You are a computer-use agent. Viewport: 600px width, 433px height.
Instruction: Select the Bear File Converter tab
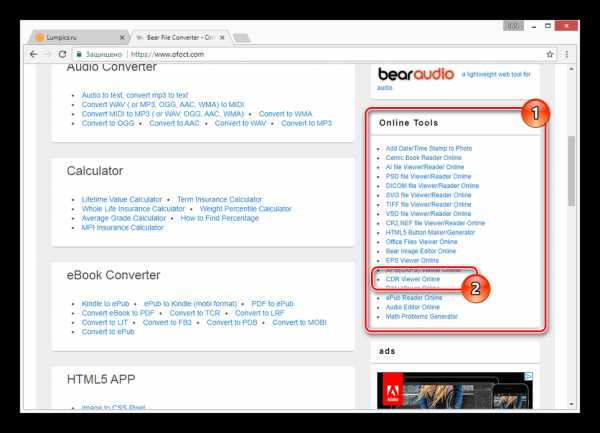[x=180, y=37]
